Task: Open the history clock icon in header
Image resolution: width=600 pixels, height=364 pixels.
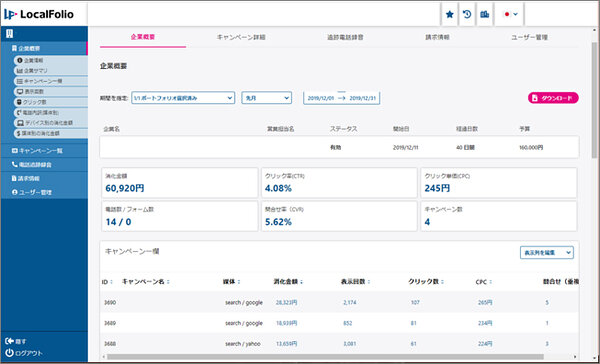Action: coord(467,15)
